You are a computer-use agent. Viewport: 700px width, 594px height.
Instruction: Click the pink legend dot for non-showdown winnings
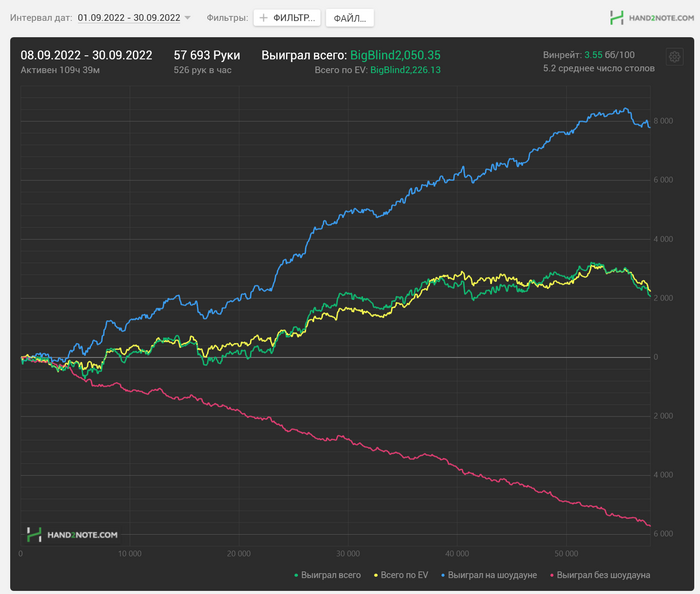[x=552, y=576]
